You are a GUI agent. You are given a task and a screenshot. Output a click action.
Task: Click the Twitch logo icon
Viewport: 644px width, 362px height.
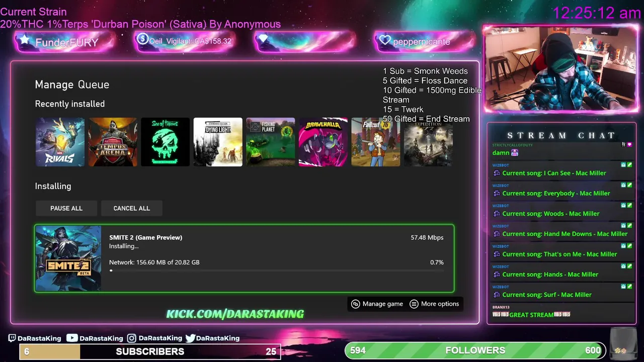(x=12, y=338)
